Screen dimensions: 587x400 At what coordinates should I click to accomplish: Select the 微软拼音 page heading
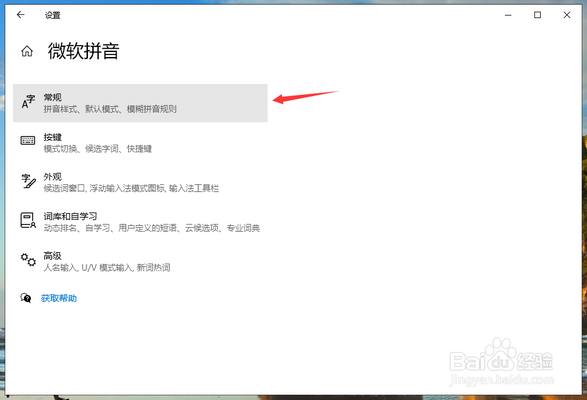coord(83,51)
